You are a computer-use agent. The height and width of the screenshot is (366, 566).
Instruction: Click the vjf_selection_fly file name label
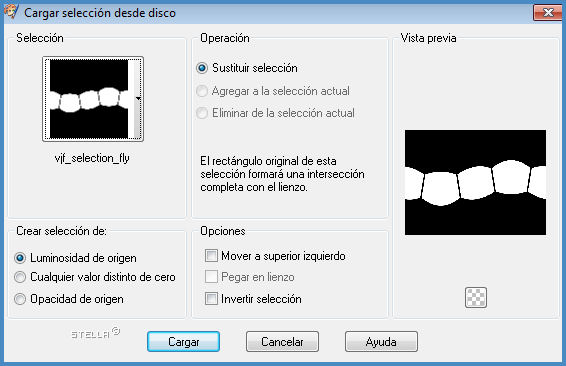pyautogui.click(x=92, y=158)
